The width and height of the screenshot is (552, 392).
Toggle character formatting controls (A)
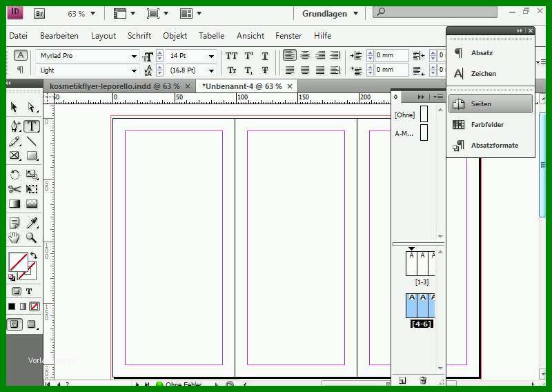click(21, 55)
